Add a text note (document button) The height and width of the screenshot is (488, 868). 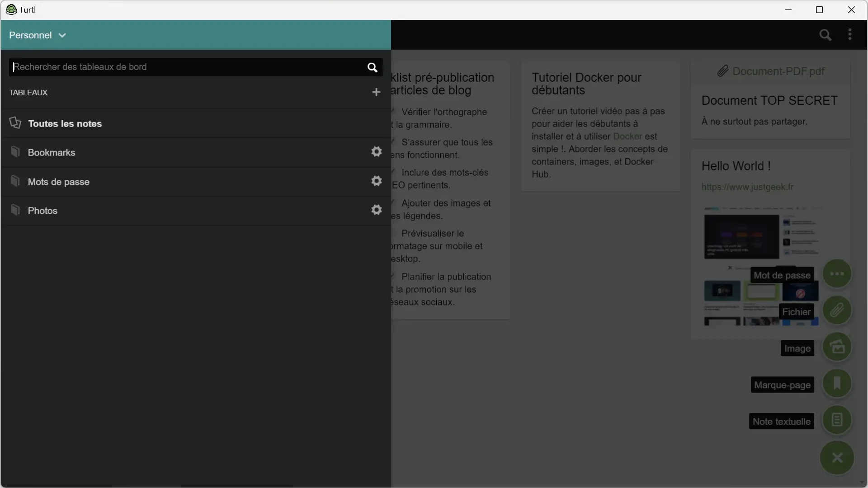click(x=837, y=420)
